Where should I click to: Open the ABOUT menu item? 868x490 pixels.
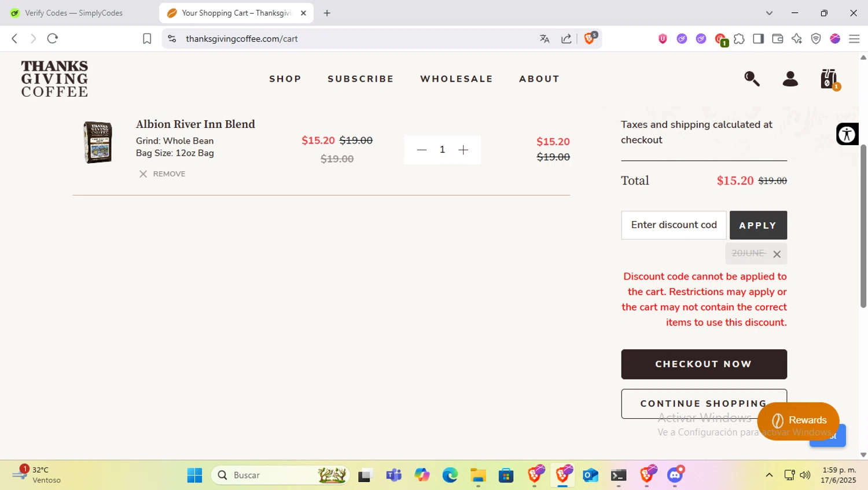click(539, 79)
